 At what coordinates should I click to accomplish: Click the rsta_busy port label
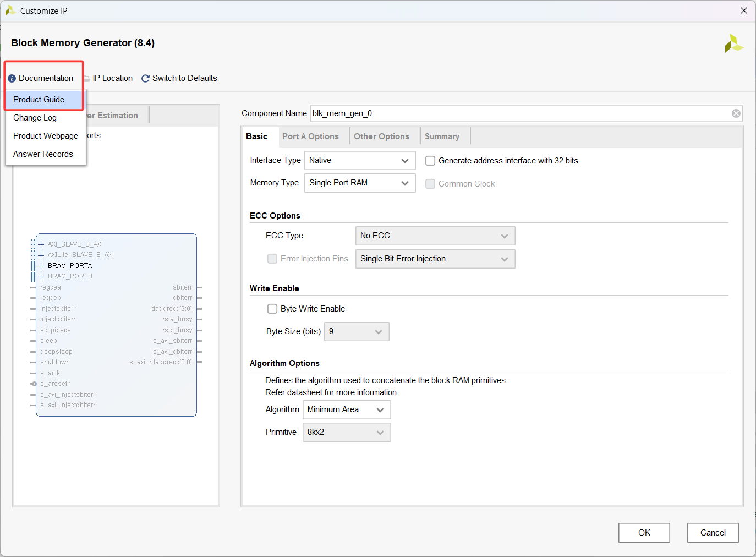(x=177, y=319)
